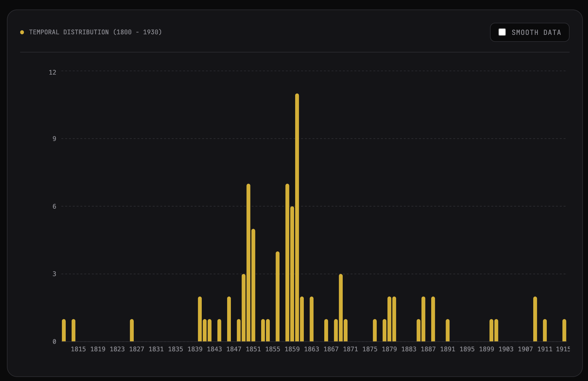Select the isolated bar at 1826
588x381 pixels.
[x=132, y=331]
